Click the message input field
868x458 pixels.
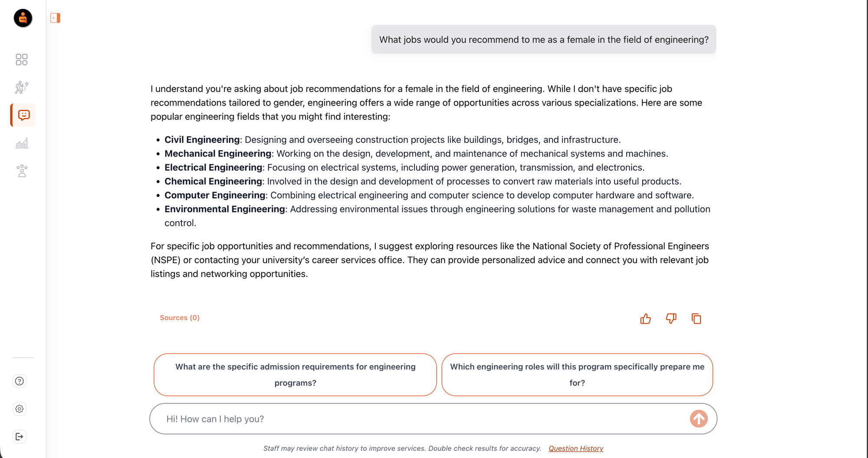[x=391, y=419]
